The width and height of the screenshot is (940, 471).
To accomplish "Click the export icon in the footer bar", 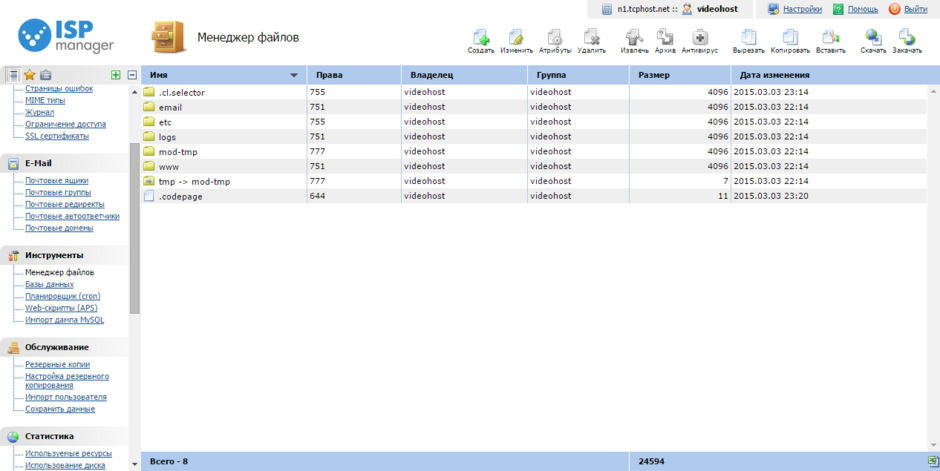I will [932, 461].
